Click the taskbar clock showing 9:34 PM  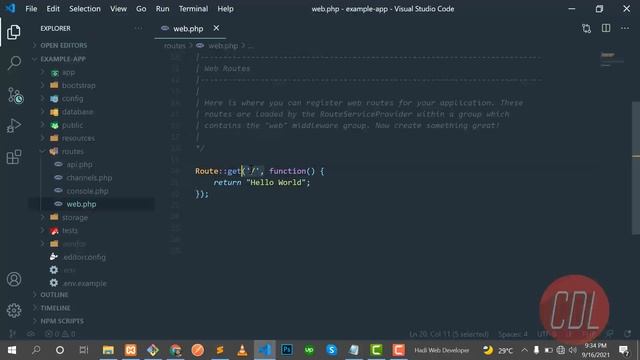[x=595, y=350]
